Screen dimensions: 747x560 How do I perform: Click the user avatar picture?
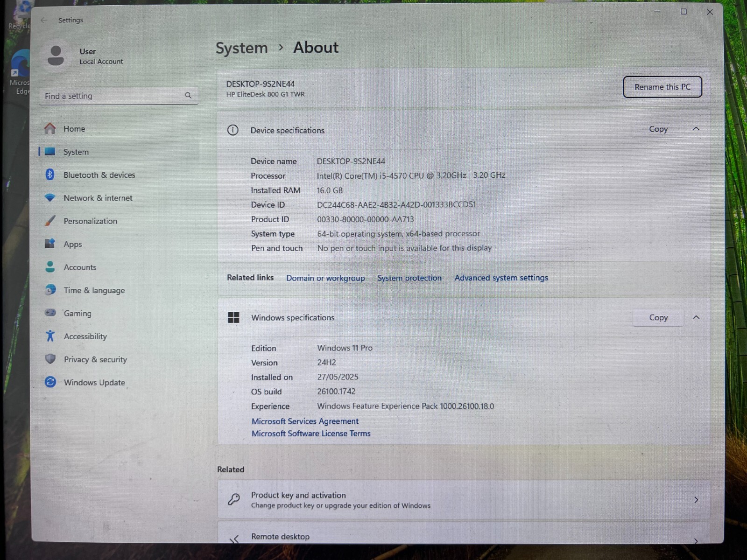[56, 56]
